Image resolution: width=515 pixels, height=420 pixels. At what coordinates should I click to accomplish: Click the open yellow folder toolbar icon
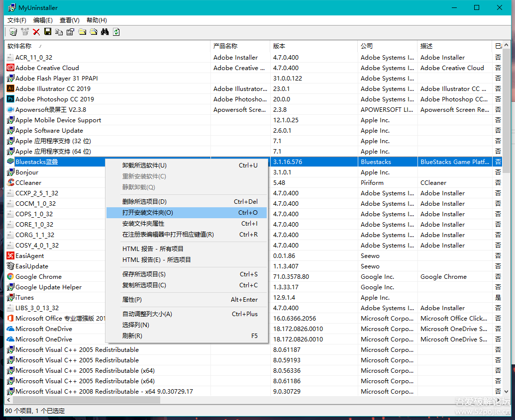pos(94,32)
